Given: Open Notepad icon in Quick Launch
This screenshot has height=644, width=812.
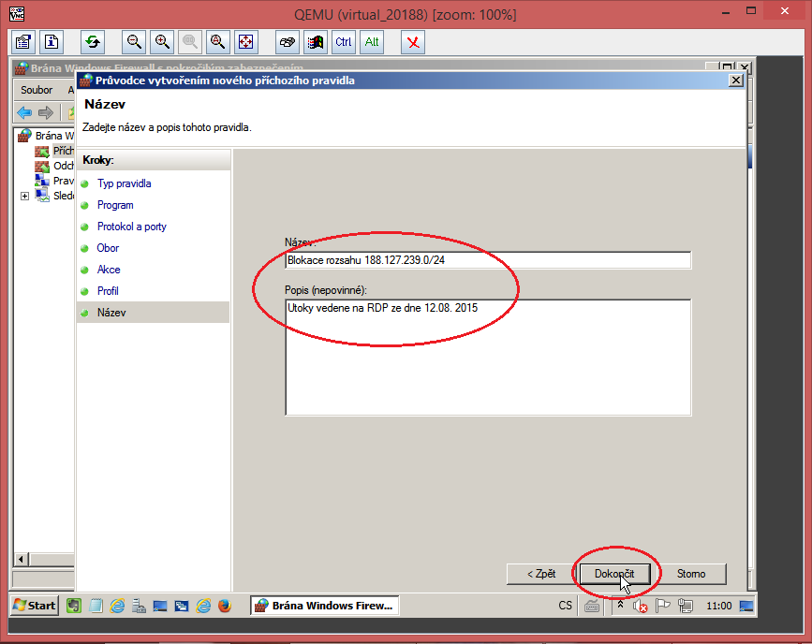Looking at the screenshot, I should tap(96, 606).
